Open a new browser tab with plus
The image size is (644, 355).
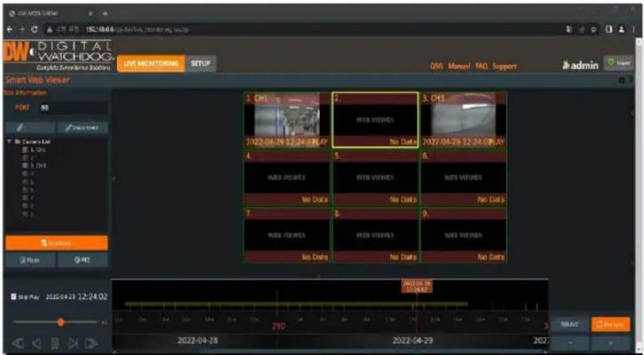[x=105, y=13]
